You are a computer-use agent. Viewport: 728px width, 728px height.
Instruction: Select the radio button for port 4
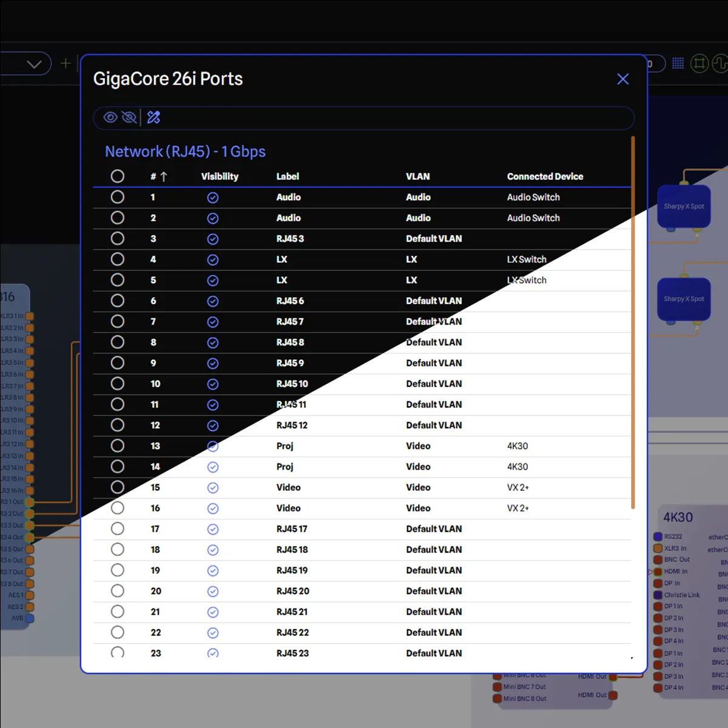(x=118, y=260)
